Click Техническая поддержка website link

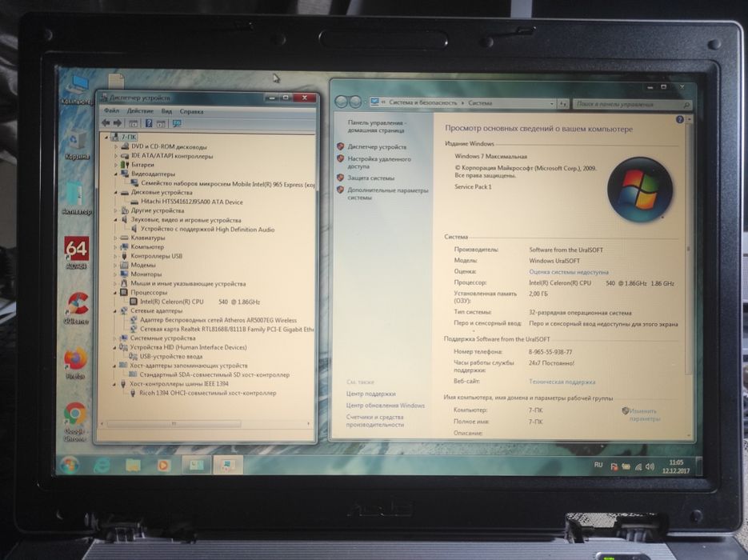[x=562, y=382]
